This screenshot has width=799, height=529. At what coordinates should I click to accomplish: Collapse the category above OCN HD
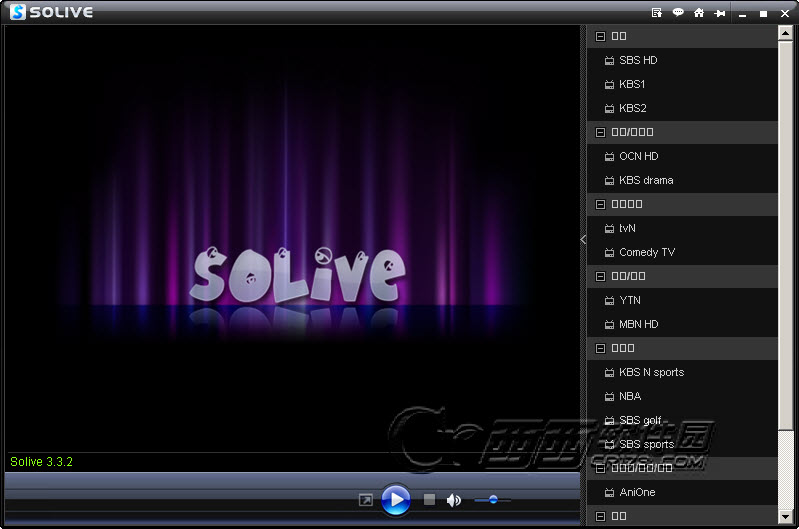[600, 133]
